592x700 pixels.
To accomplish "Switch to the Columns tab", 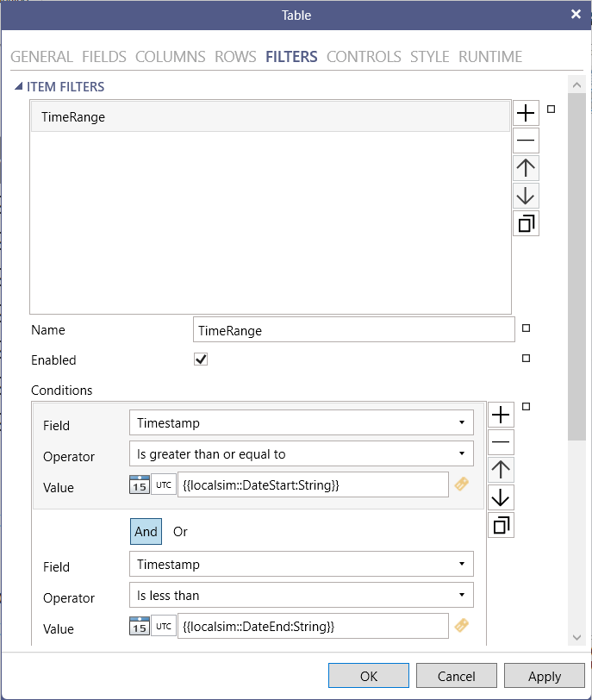I will point(170,57).
